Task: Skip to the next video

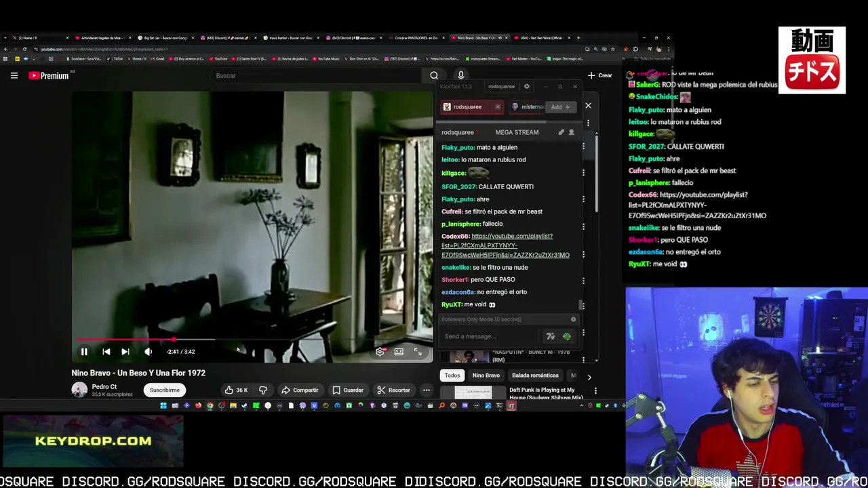Action: coord(125,351)
